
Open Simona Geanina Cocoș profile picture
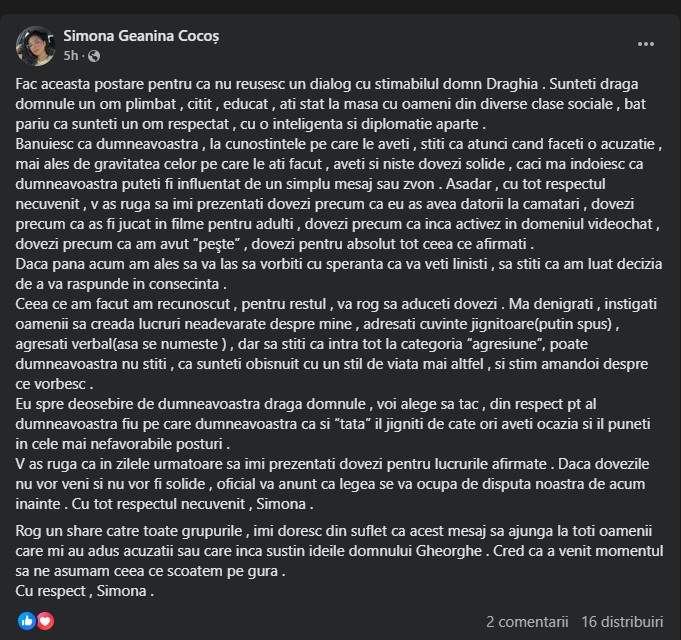coord(36,45)
